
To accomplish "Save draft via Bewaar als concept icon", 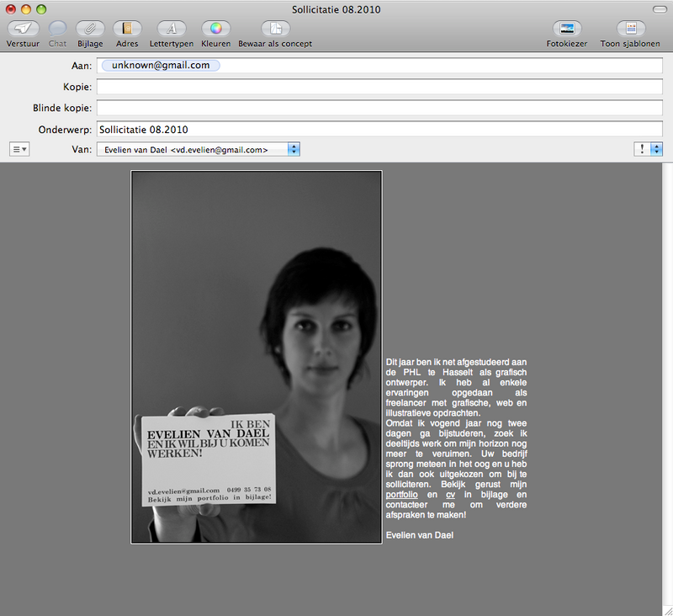I will tap(275, 29).
